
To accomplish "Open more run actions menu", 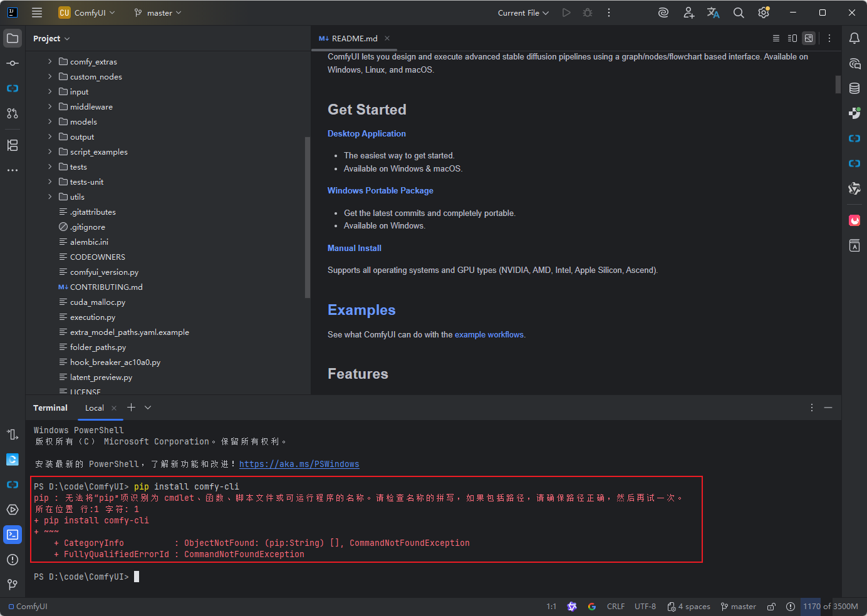I will 609,13.
